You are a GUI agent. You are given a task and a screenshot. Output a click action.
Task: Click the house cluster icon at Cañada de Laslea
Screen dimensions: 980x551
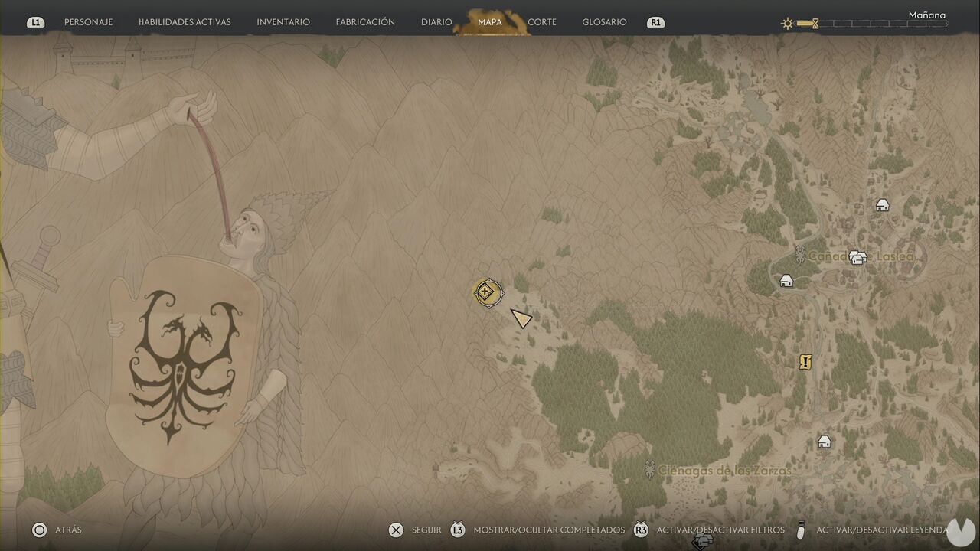858,258
